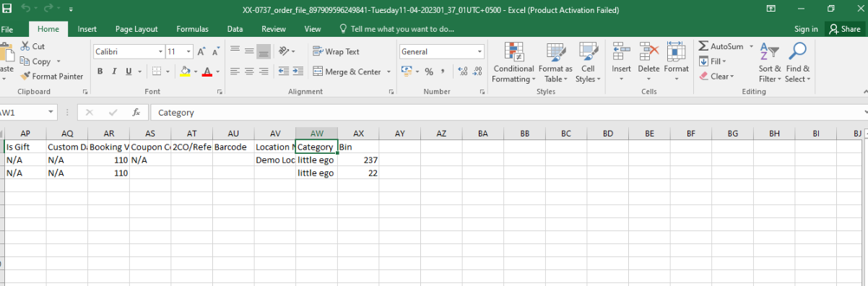This screenshot has width=868, height=286.
Task: Click the Share button
Action: 845,29
